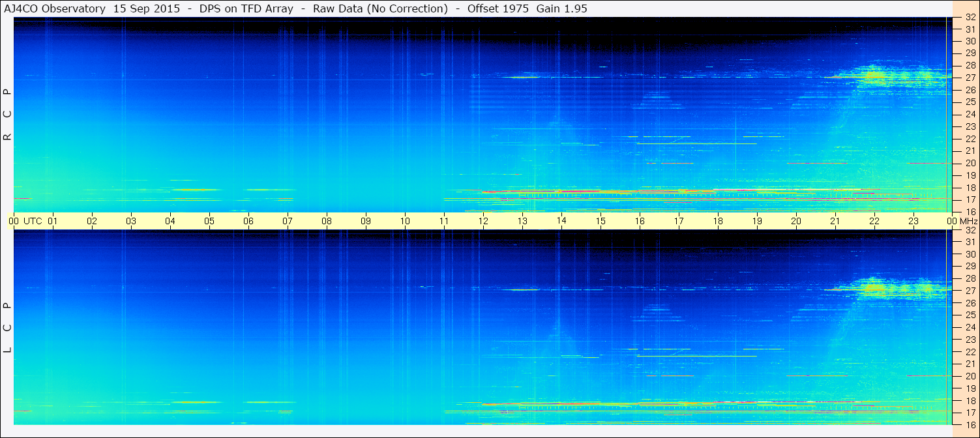980x438 pixels.
Task: Click the 'UTC' label on time axis
Action: click(x=33, y=221)
